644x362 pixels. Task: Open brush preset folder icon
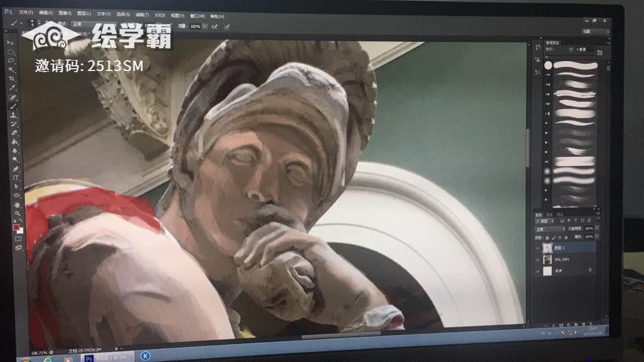[600, 53]
